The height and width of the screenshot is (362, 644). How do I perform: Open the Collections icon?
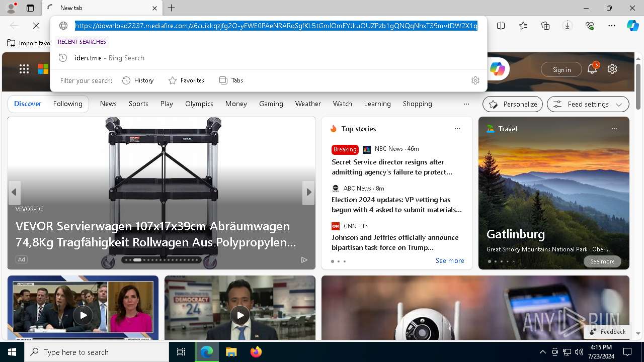pyautogui.click(x=545, y=26)
